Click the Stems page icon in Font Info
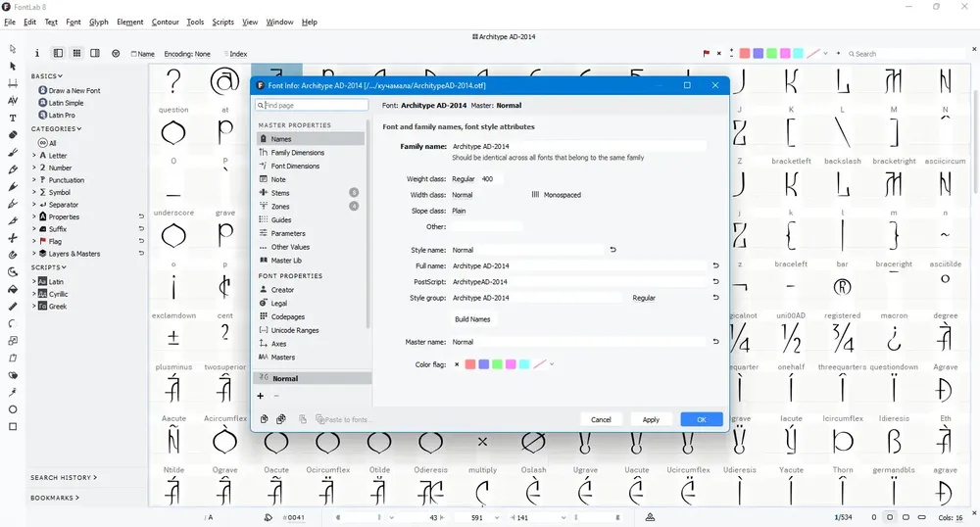 [263, 193]
